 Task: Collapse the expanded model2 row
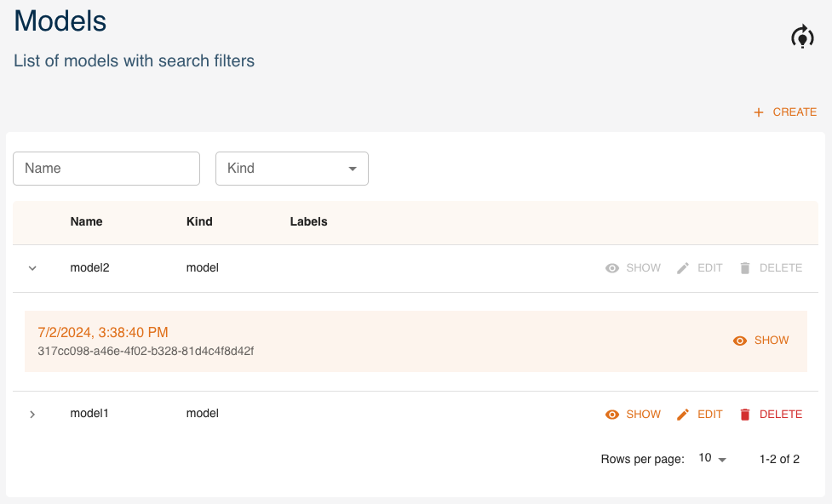tap(32, 268)
